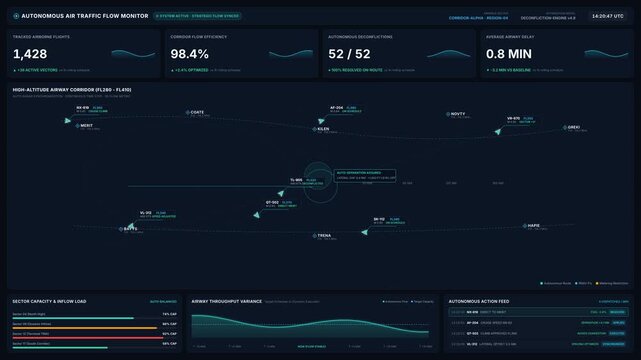Select aircraft icon for flight SN-112
The width and height of the screenshot is (641, 360).
coord(365,232)
